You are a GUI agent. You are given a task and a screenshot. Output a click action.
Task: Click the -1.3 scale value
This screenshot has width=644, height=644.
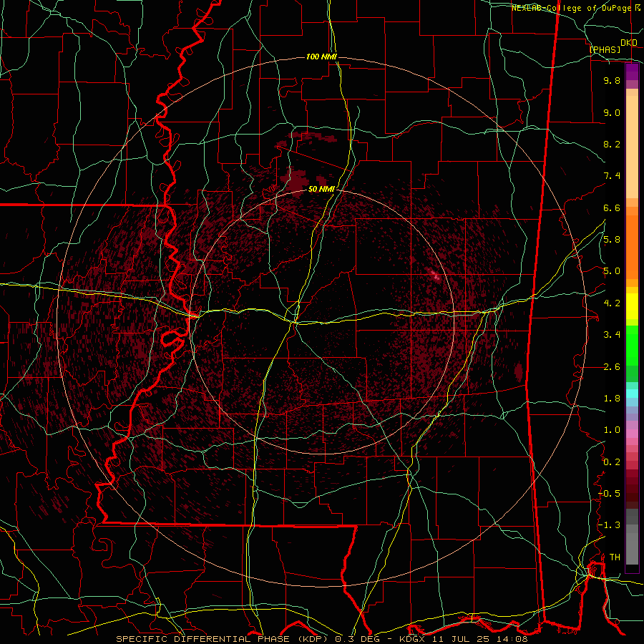pyautogui.click(x=610, y=525)
